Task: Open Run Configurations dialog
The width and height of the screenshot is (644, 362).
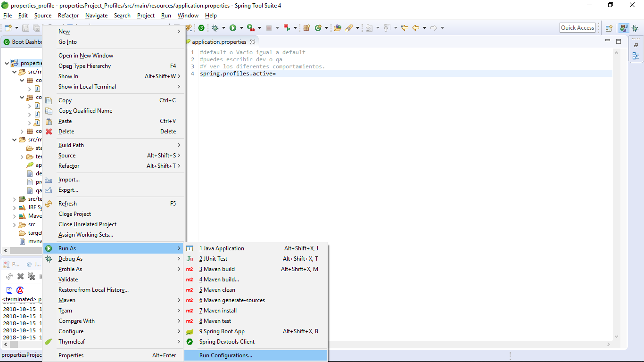Action: 255,355
